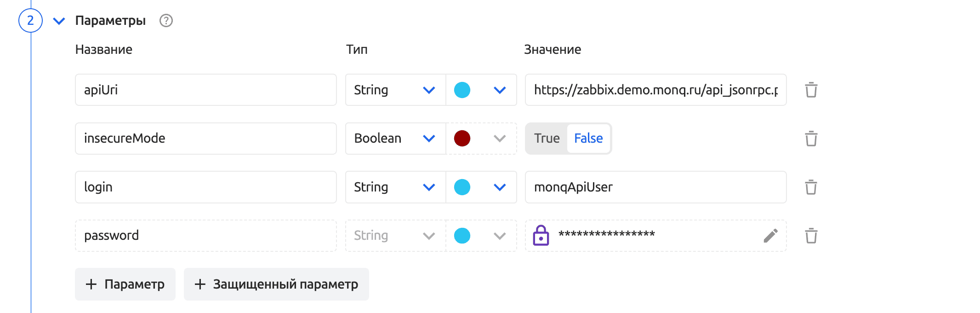Delete the insecureMode parameter row
This screenshot has width=980, height=313.
tap(811, 139)
